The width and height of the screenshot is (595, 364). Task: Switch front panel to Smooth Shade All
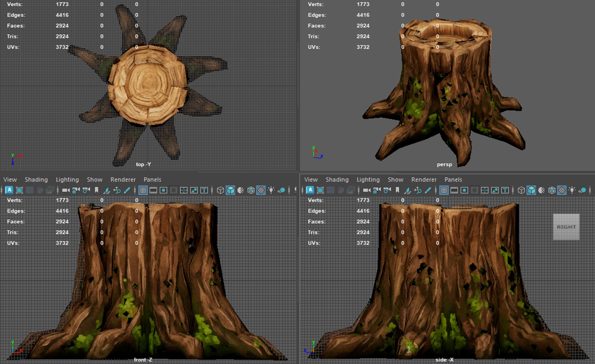click(230, 190)
